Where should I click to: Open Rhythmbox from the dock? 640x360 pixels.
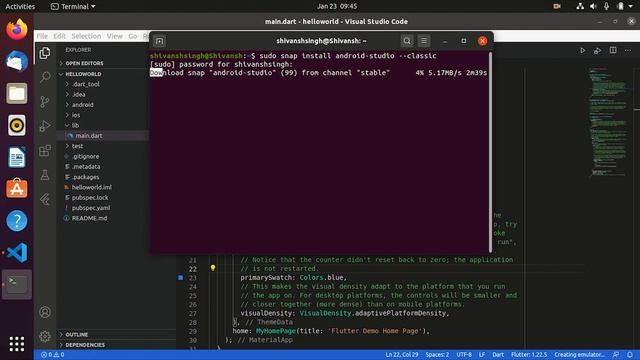click(17, 125)
